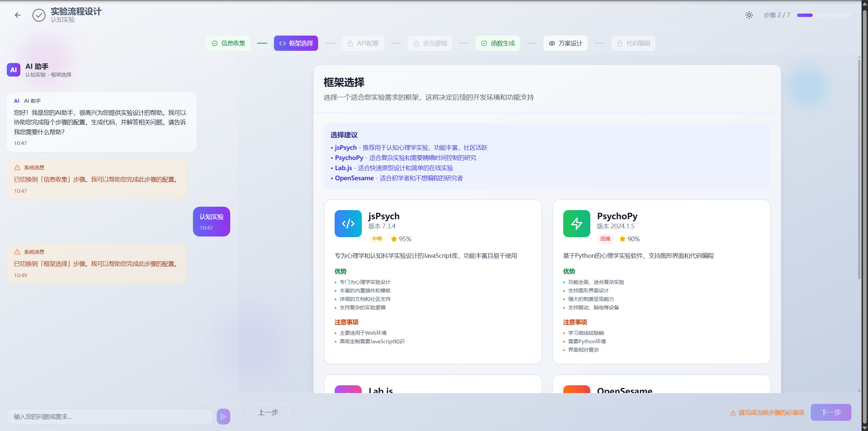
Task: Click the 中等 difficulty badge
Action: coord(377,239)
